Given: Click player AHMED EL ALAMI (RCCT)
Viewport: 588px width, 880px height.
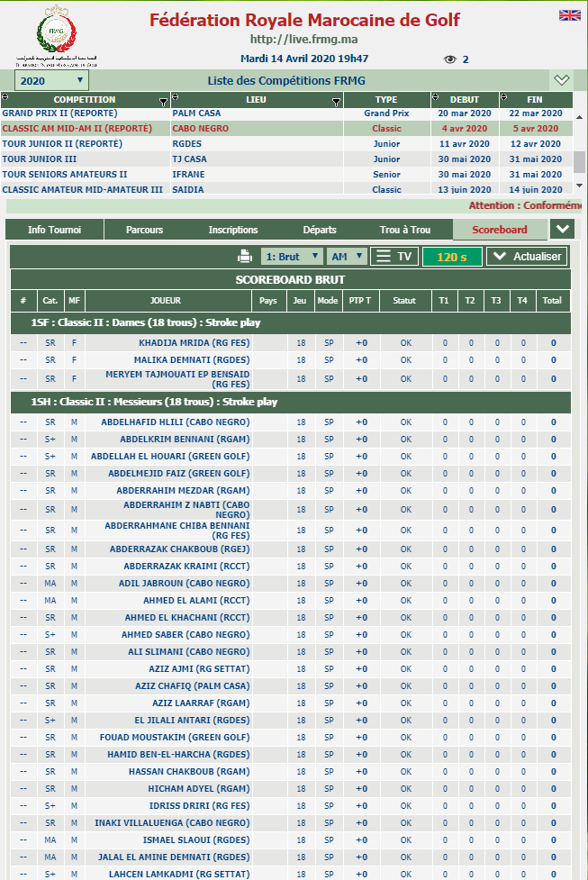Looking at the screenshot, I should pos(196,601).
